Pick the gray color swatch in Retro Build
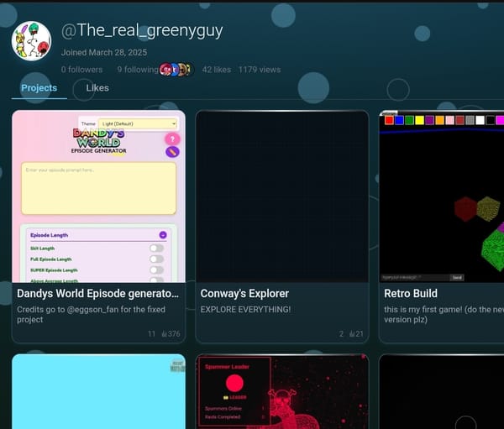 pyautogui.click(x=470, y=120)
